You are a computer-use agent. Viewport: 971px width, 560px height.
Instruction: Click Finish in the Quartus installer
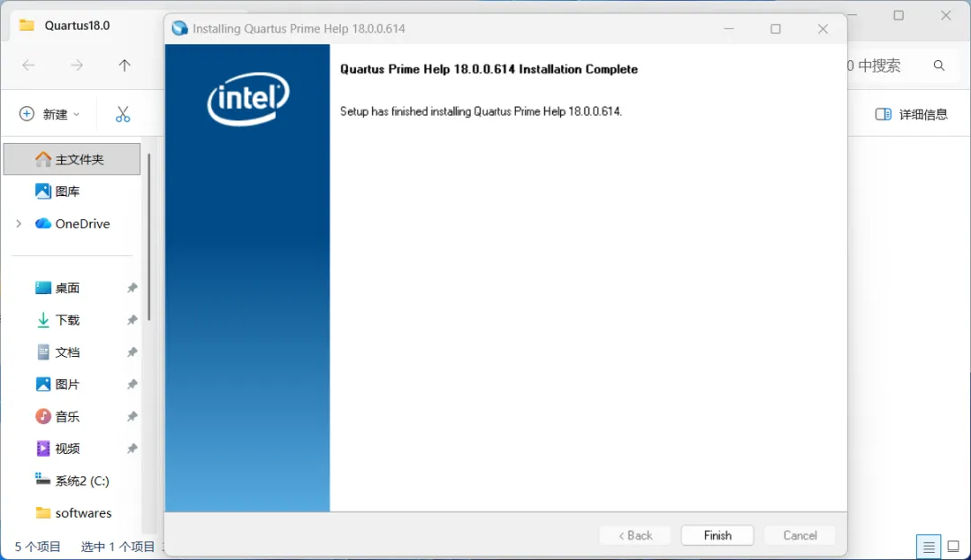point(717,535)
